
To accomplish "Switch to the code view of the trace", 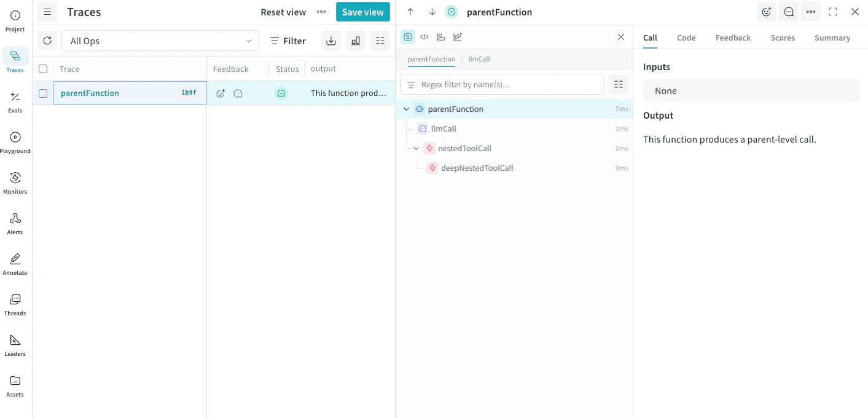I will pyautogui.click(x=424, y=37).
